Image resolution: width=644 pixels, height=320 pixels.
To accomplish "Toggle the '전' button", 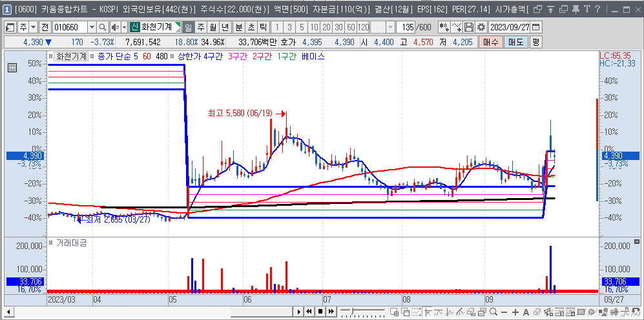I will [45, 28].
